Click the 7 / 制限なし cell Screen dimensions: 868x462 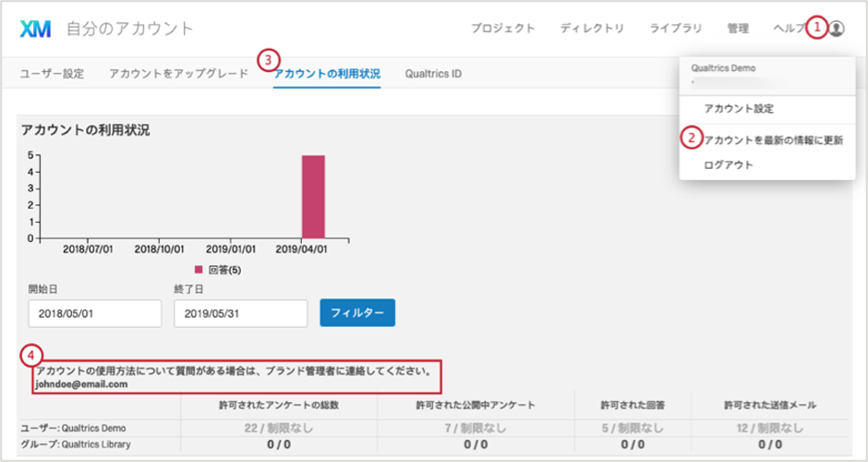pos(476,428)
